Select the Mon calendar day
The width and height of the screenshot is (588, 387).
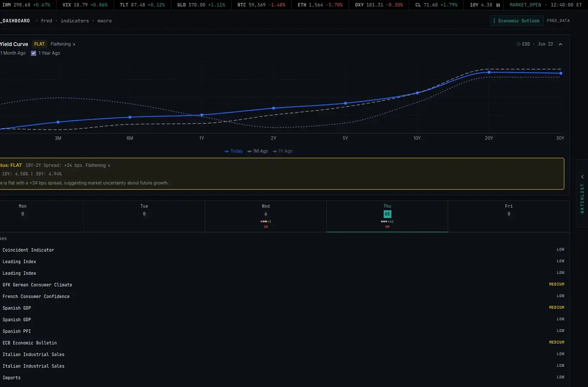point(23,216)
